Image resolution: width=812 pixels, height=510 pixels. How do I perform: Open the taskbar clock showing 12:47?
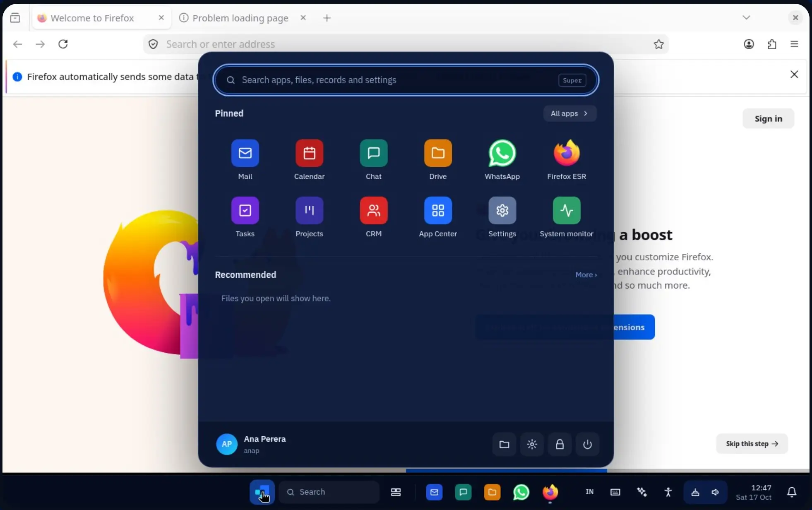point(753,492)
